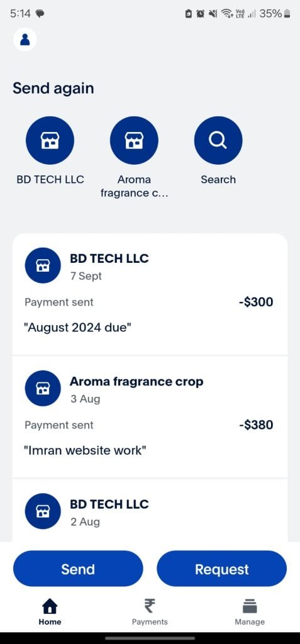Open the Payments rupee tab

tap(150, 611)
